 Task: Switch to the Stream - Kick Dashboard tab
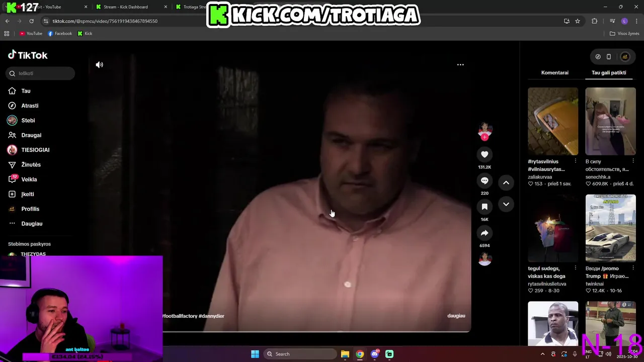[x=126, y=7]
